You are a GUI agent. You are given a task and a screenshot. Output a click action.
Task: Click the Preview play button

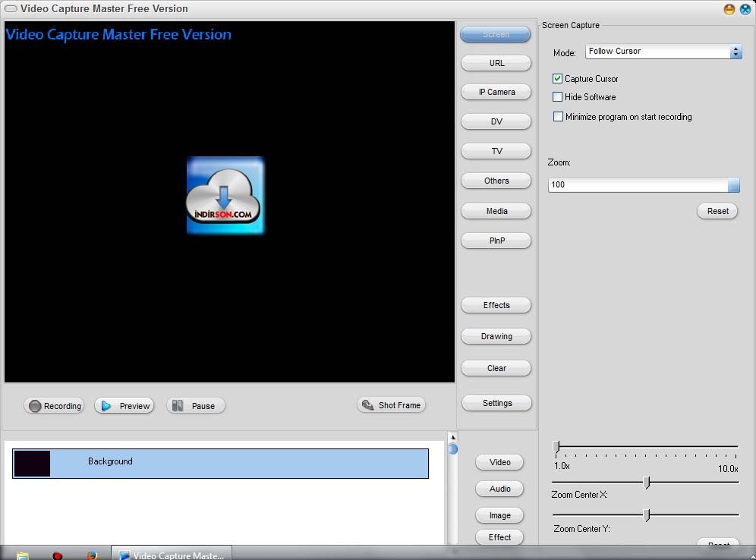tap(124, 406)
